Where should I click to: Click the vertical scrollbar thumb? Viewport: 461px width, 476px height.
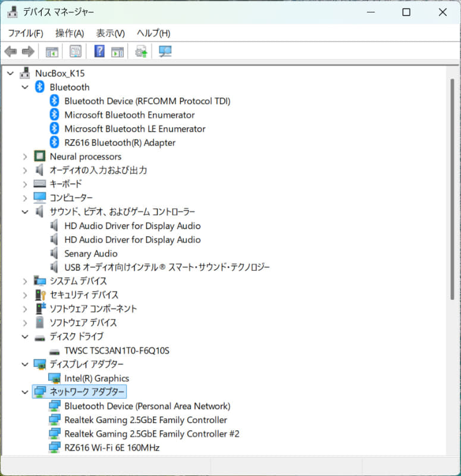452,189
